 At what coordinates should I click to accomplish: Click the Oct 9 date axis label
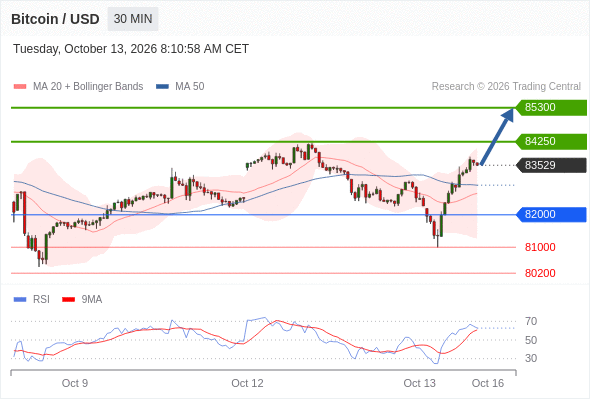[x=75, y=383]
